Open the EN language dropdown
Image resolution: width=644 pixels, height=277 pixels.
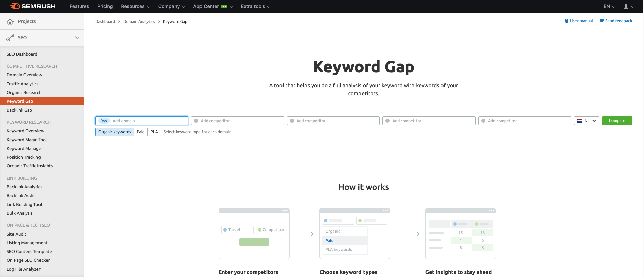point(610,6)
